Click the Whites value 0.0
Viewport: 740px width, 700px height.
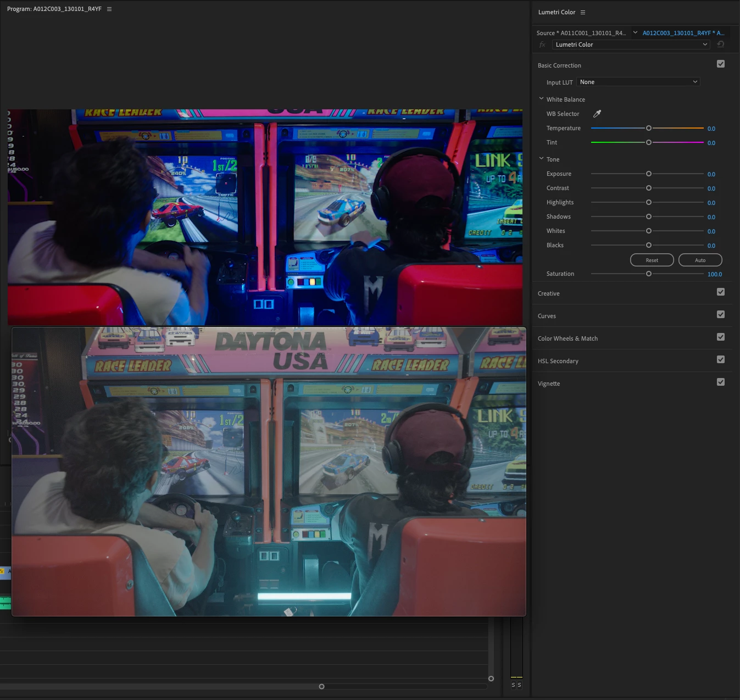[x=711, y=231]
